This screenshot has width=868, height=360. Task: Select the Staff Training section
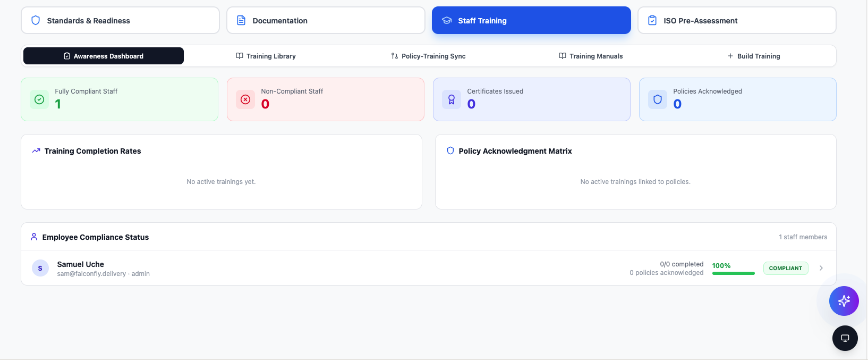point(531,20)
